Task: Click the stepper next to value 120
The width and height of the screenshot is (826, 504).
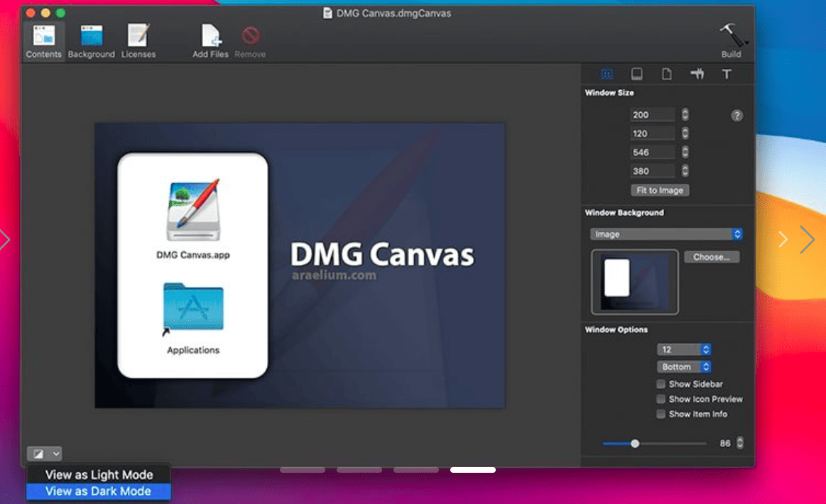Action: 685,133
